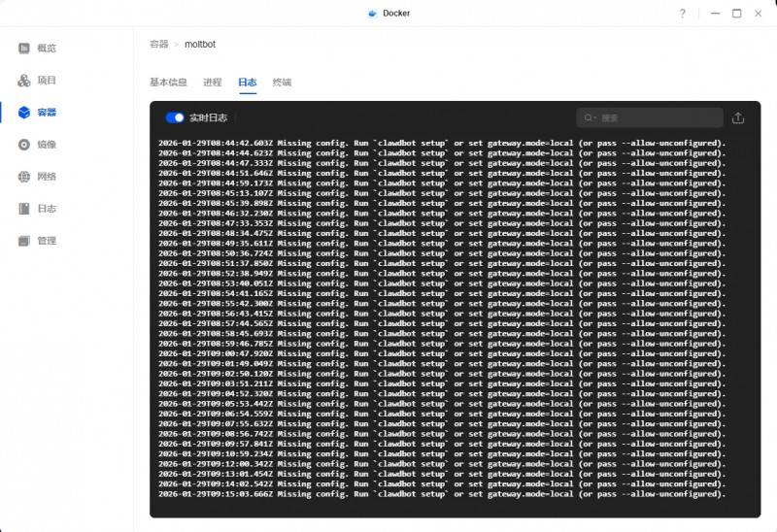The image size is (777, 532).
Task: Minimize the Docker window
Action: click(715, 14)
